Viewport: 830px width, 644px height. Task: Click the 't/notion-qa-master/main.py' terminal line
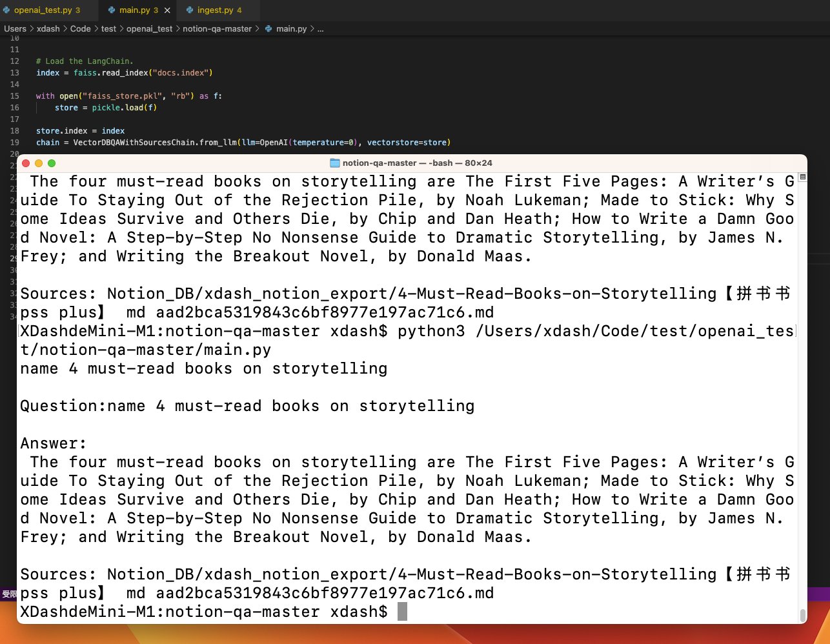coord(145,350)
